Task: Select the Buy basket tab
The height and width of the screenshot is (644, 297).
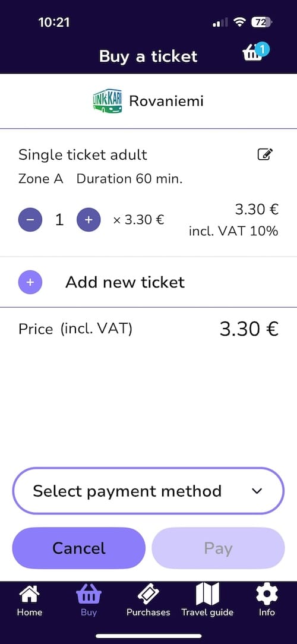Action: (89, 601)
